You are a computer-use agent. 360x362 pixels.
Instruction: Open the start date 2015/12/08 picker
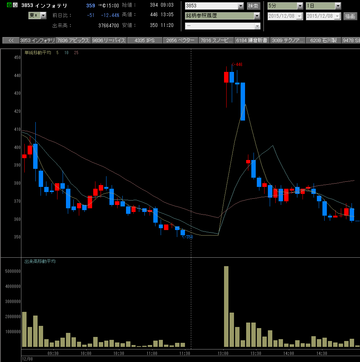tap(300, 16)
